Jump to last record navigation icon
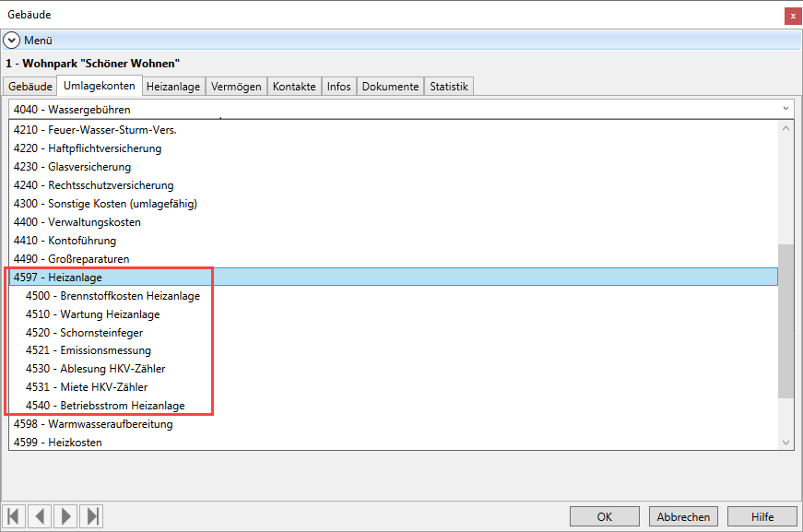803x532 pixels. click(93, 516)
